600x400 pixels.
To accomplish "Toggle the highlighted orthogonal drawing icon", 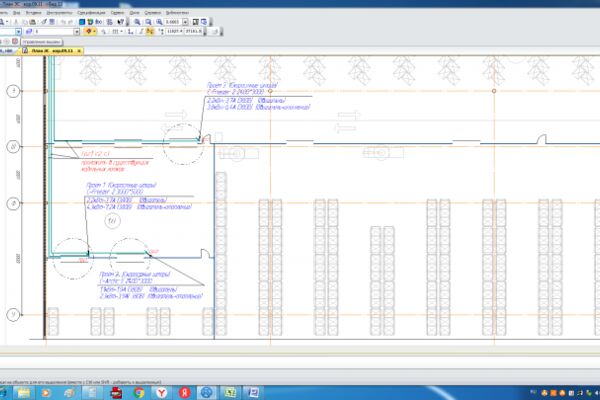I will 150,31.
